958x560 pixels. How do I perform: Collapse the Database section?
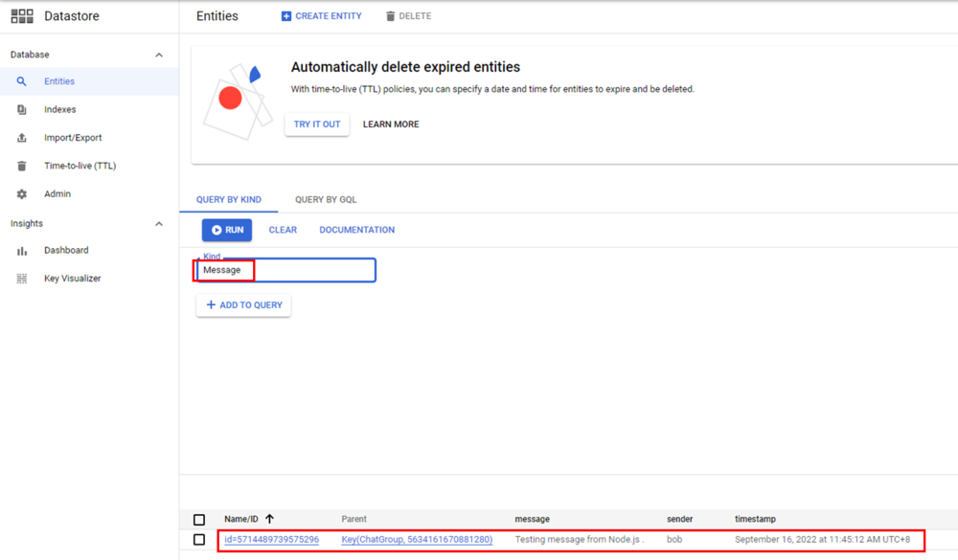coord(159,54)
